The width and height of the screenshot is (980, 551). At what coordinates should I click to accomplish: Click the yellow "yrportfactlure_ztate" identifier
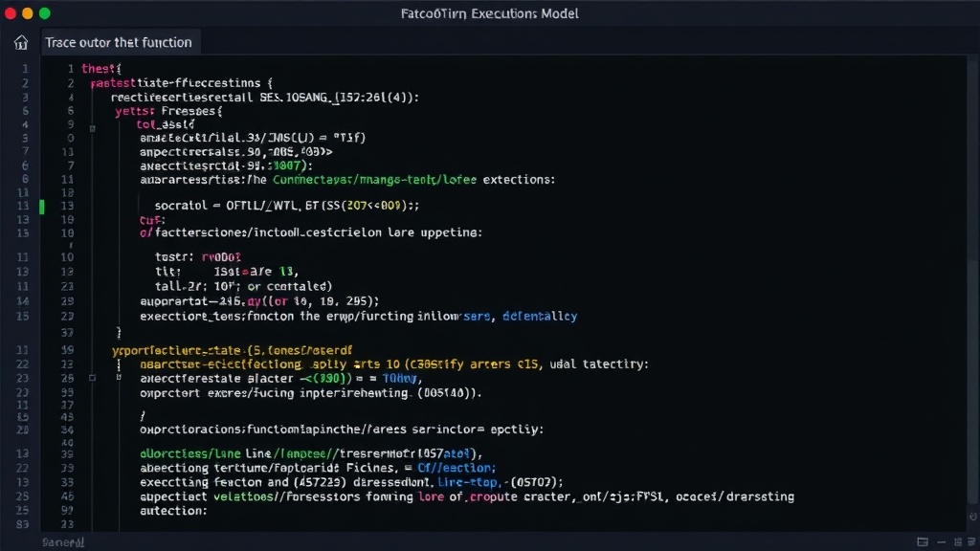coord(177,350)
